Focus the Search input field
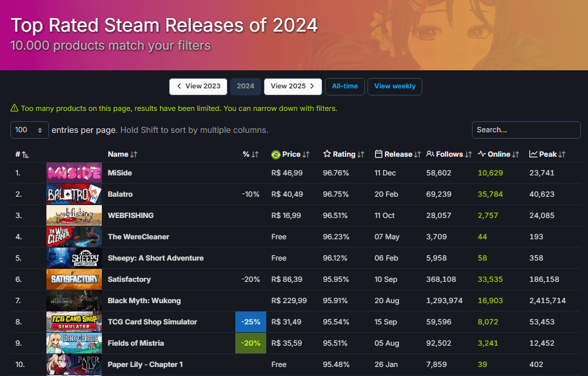This screenshot has height=376, width=588. [x=526, y=130]
